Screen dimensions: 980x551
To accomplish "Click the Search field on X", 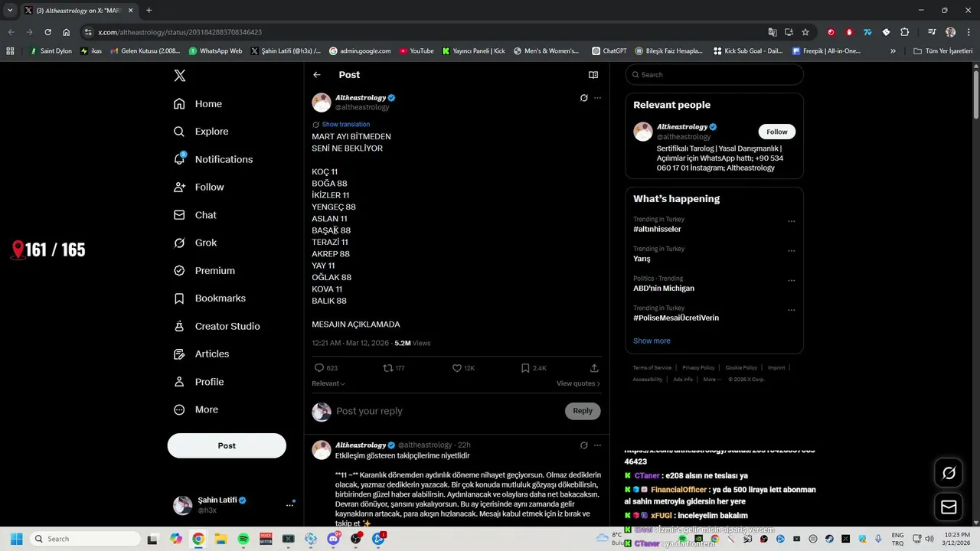I will (x=714, y=75).
